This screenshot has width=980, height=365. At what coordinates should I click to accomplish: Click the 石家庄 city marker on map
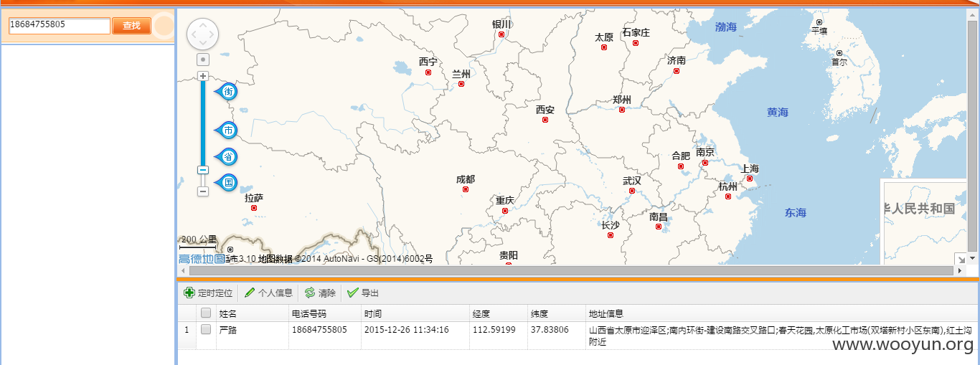[x=636, y=43]
